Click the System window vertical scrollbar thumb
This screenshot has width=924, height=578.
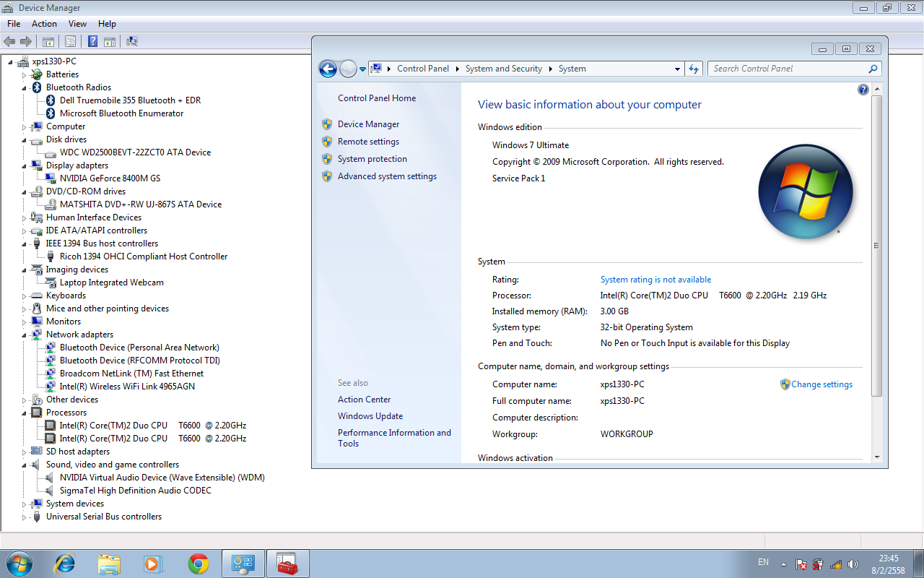(x=876, y=246)
